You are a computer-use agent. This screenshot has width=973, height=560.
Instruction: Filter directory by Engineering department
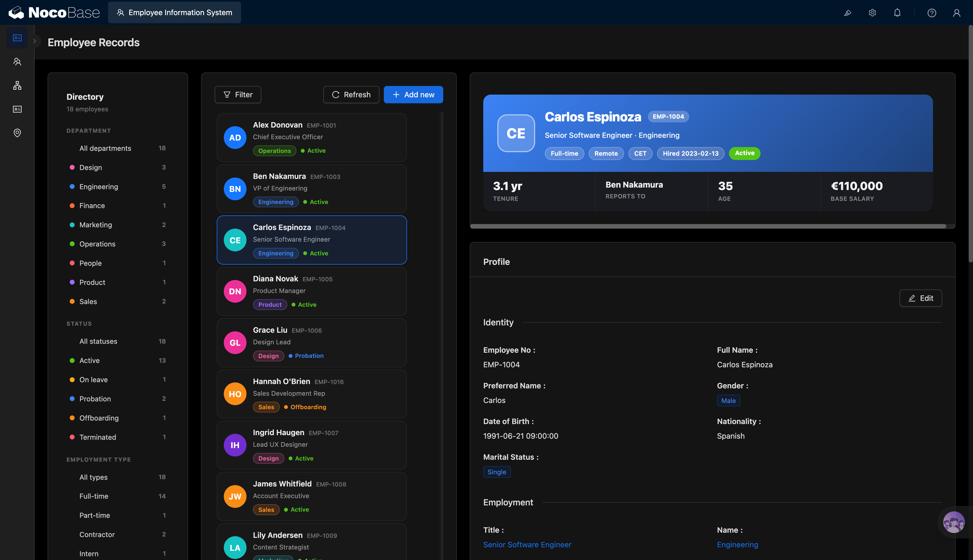click(118, 186)
